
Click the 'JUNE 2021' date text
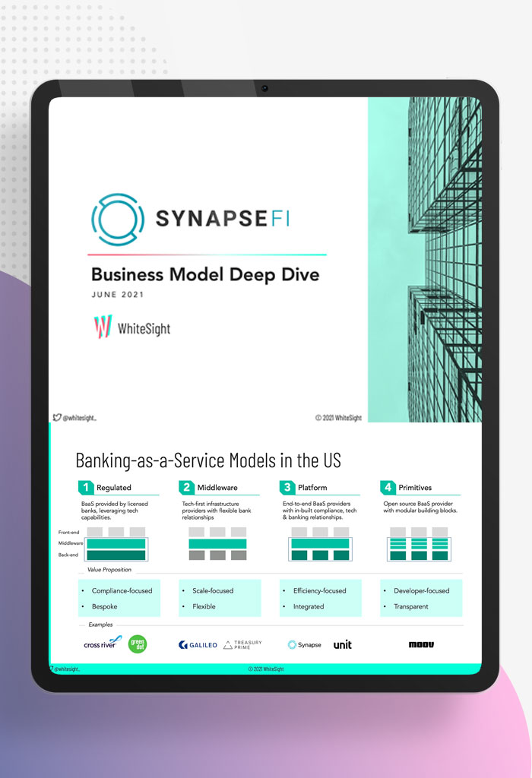118,295
